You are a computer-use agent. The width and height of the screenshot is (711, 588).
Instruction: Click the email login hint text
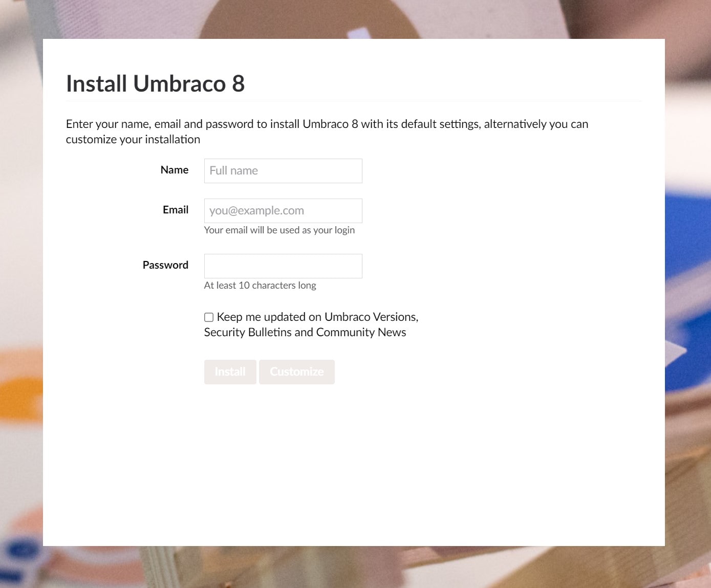(279, 230)
